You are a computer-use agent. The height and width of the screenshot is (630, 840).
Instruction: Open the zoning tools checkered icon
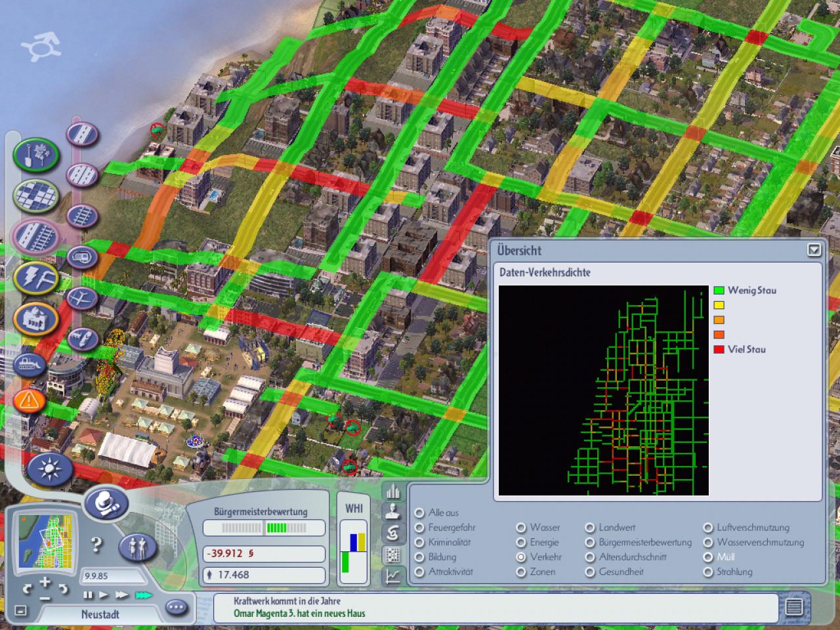[x=36, y=196]
